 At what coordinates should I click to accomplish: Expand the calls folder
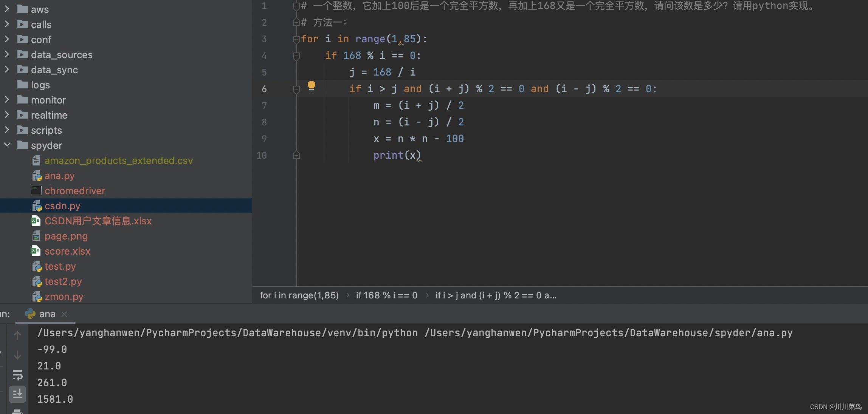click(7, 24)
